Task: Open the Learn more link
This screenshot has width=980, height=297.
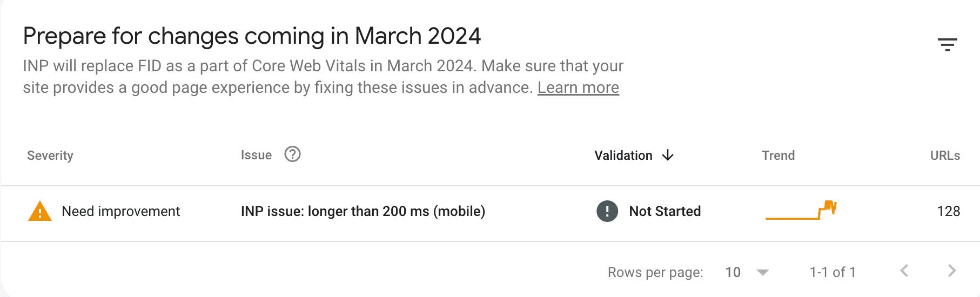Action: [x=578, y=87]
